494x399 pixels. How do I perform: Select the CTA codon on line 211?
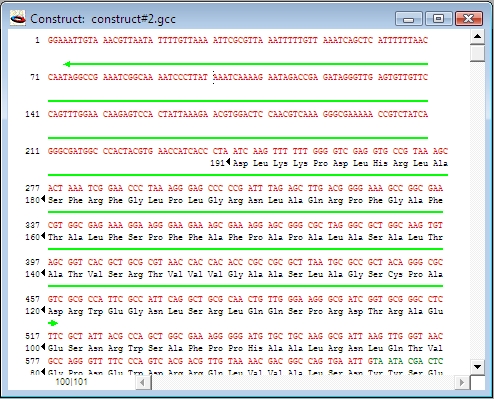point(220,151)
